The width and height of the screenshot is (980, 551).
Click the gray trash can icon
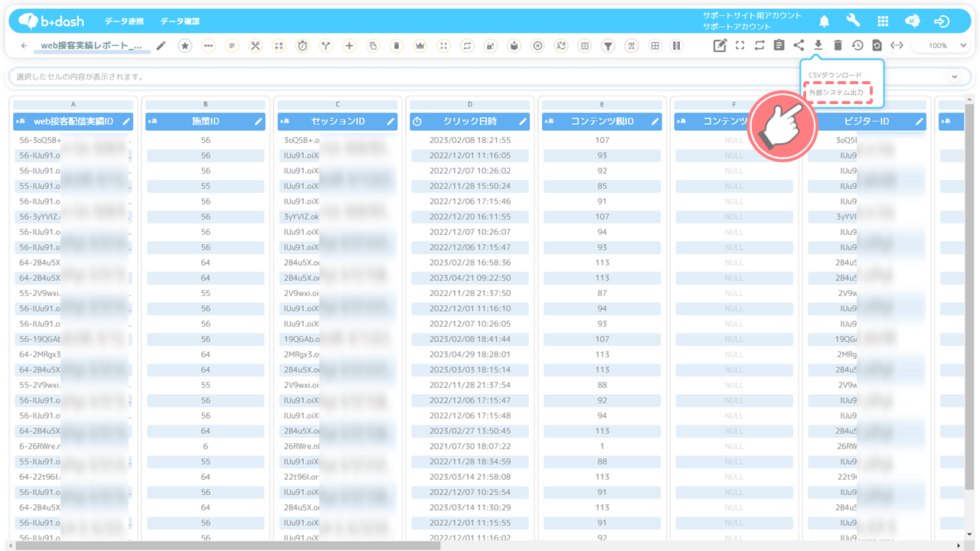[x=838, y=45]
